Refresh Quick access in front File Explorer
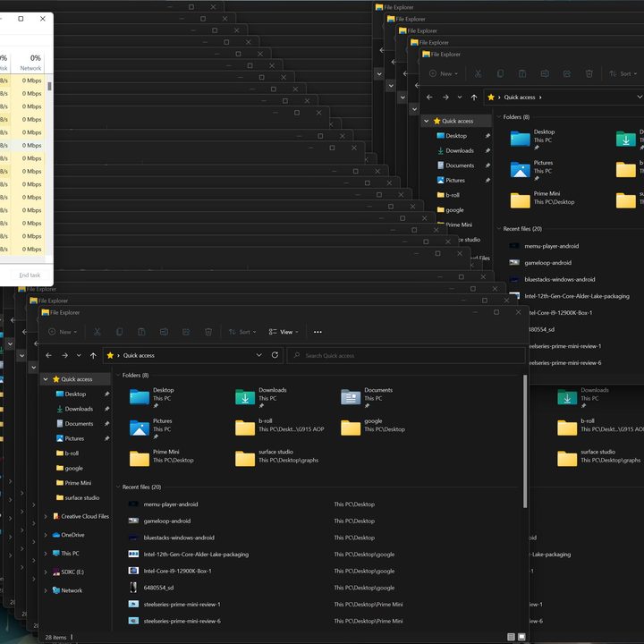The image size is (644, 644). (x=275, y=355)
